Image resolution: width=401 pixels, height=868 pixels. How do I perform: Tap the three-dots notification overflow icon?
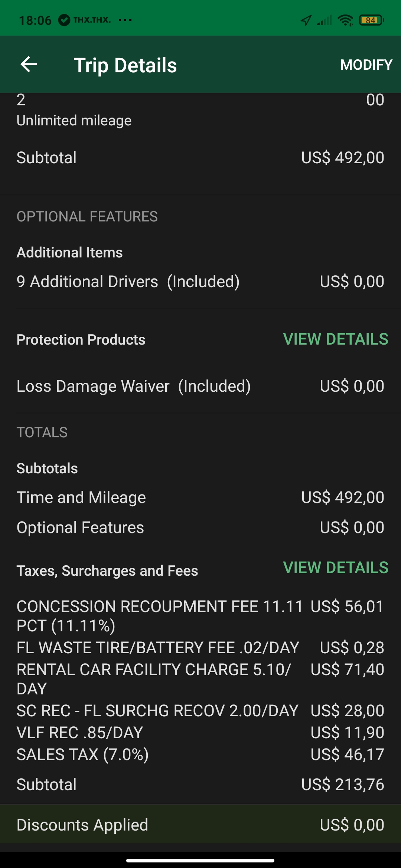[x=125, y=20]
